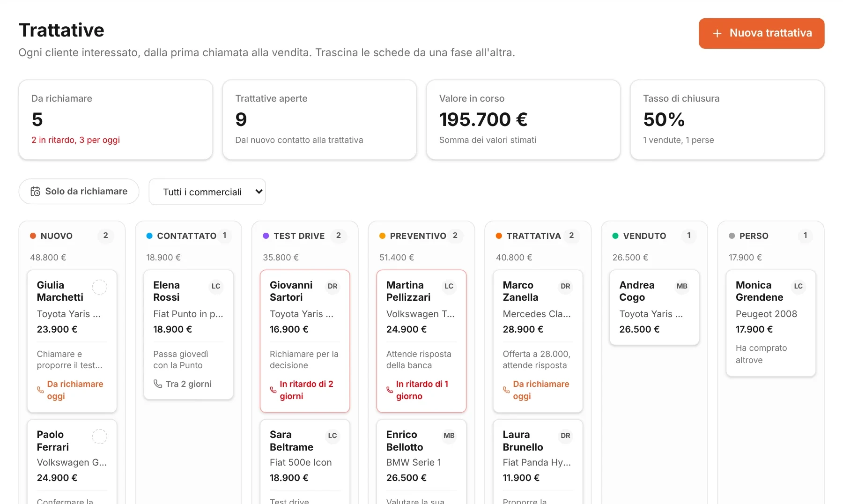This screenshot has height=504, width=843.
Task: Toggle the Solo da richiamare filter
Action: click(x=79, y=192)
